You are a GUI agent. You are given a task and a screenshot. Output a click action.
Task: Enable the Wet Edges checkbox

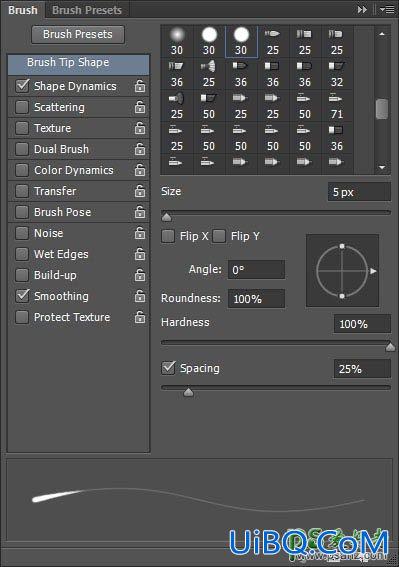pos(22,254)
